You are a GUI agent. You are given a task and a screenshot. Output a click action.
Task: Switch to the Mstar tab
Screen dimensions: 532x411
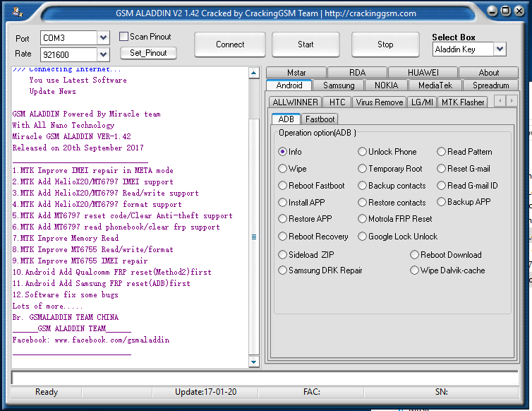click(296, 73)
